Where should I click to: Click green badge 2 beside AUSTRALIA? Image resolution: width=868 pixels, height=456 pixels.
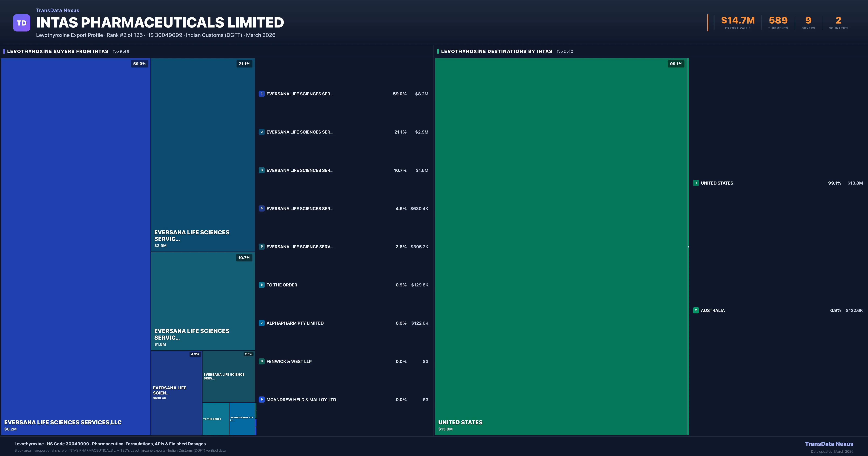point(696,310)
